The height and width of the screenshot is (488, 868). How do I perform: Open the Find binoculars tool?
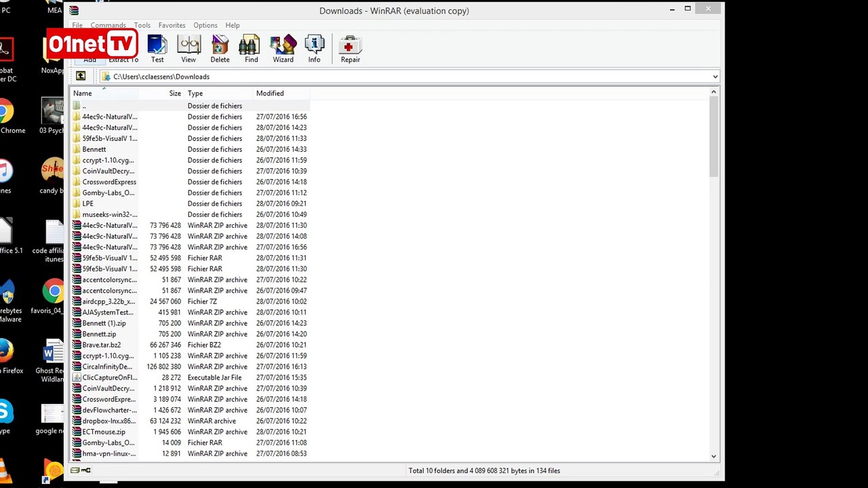point(251,49)
